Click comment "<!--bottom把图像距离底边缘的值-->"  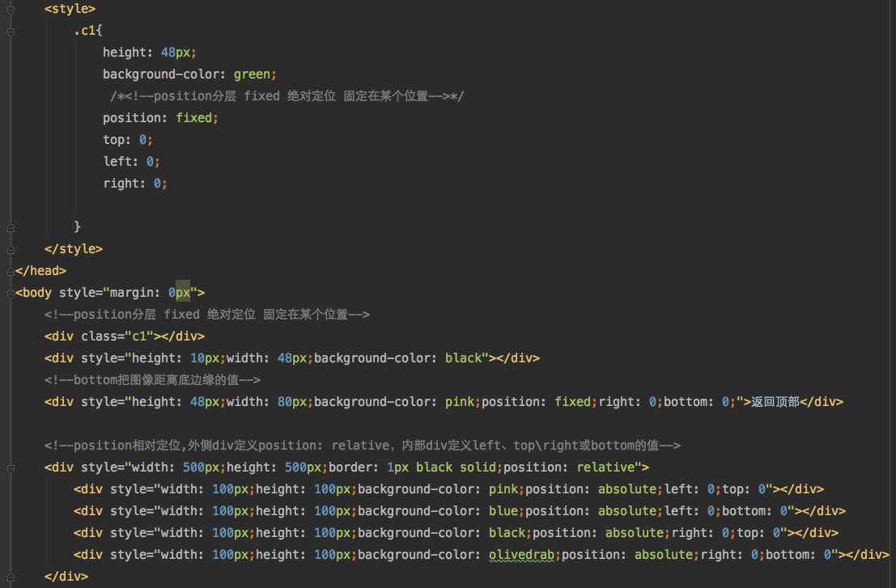(152, 380)
